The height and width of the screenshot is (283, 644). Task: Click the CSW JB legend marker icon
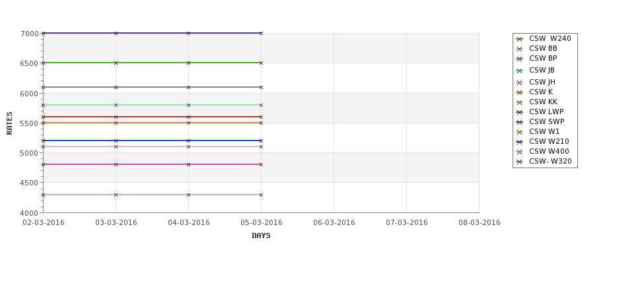(x=519, y=71)
